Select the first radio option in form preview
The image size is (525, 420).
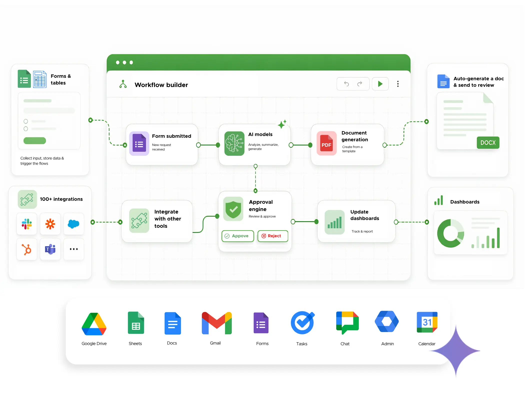coord(26,121)
